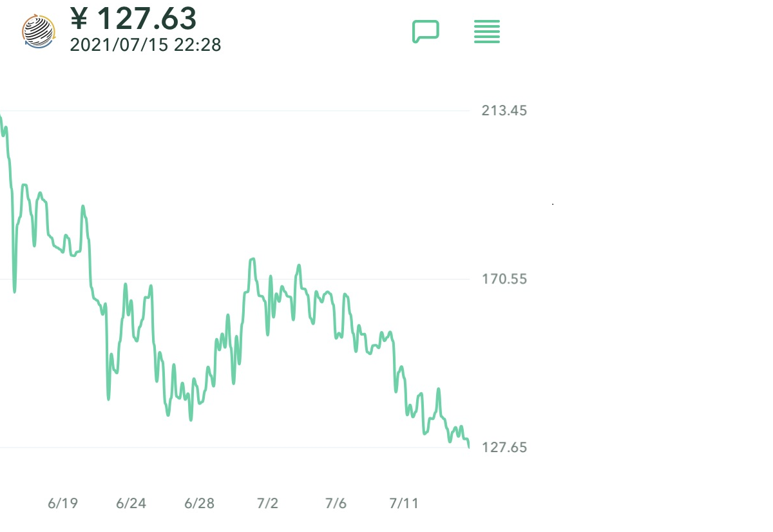The image size is (773, 532).
Task: Click the ¥ 127.63 price heading
Action: click(x=133, y=18)
